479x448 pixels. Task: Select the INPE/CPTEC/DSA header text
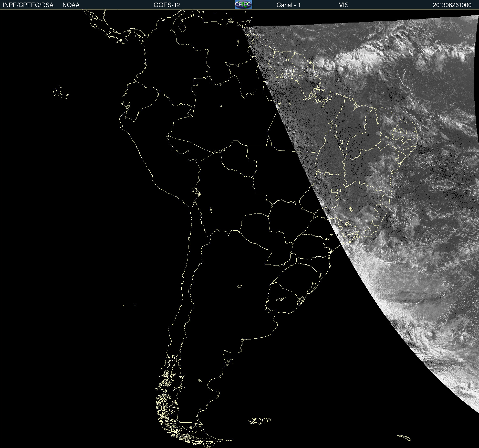(x=28, y=5)
